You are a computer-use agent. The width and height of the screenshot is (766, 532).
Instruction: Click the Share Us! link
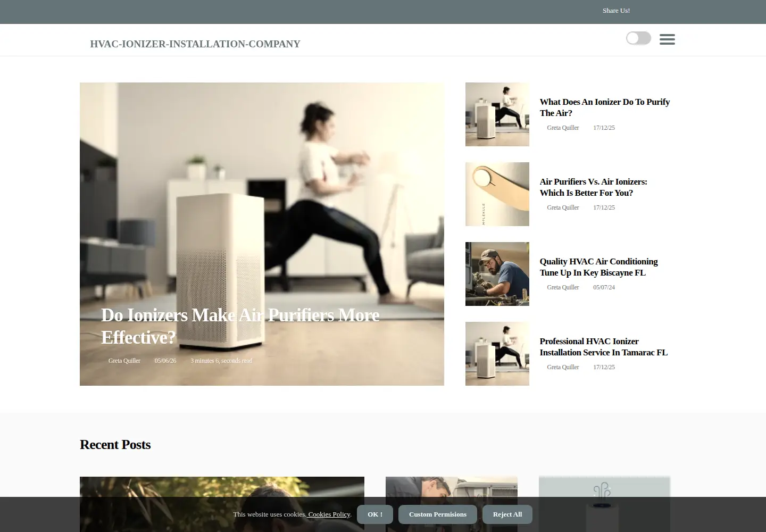(616, 11)
